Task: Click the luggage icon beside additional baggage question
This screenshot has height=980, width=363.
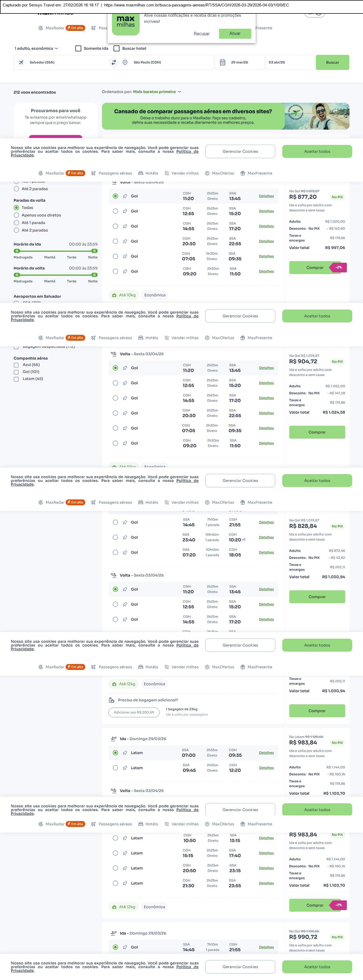Action: [x=111, y=700]
